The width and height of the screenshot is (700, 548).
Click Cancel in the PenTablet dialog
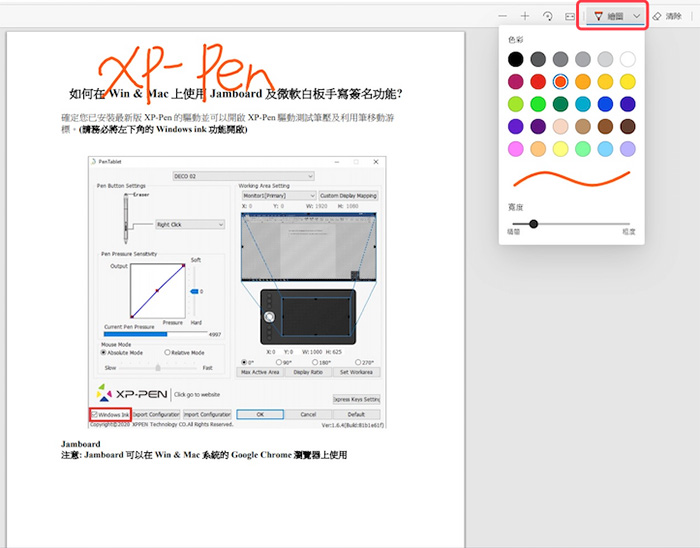[308, 415]
